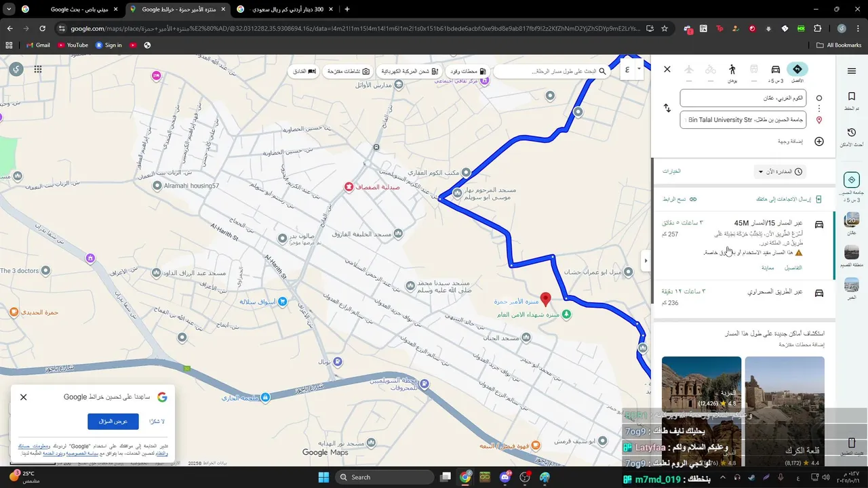Click the destination field Bin Talal University
Screen dimensions: 868x488
pyautogui.click(x=743, y=120)
